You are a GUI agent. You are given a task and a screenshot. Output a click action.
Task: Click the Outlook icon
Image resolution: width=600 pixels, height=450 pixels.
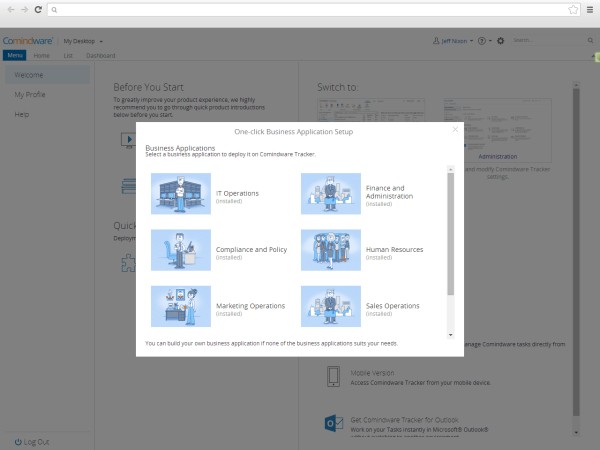point(334,423)
